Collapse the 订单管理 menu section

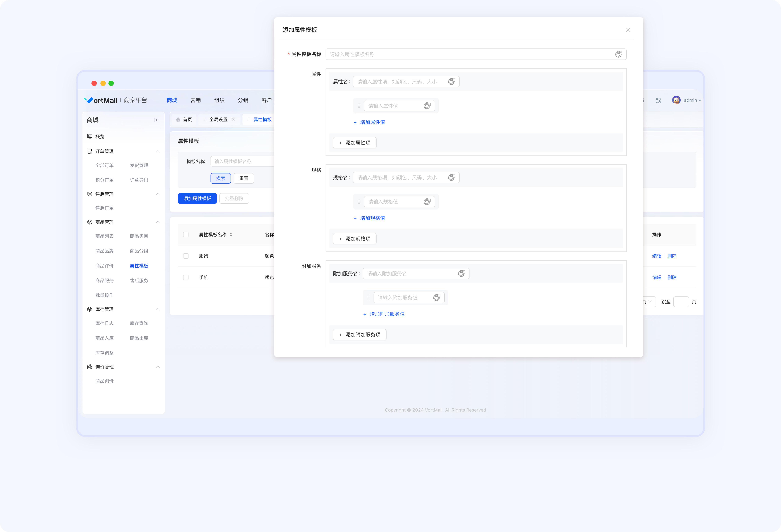point(158,151)
